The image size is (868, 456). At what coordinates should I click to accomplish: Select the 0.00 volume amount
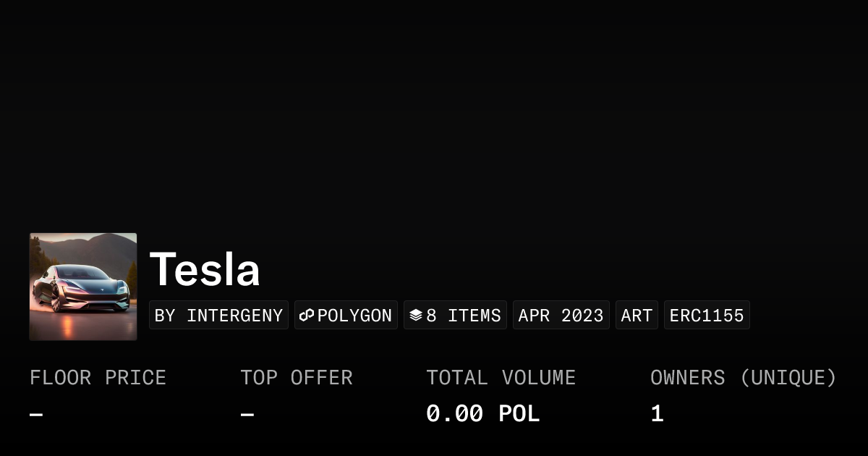pyautogui.click(x=454, y=414)
